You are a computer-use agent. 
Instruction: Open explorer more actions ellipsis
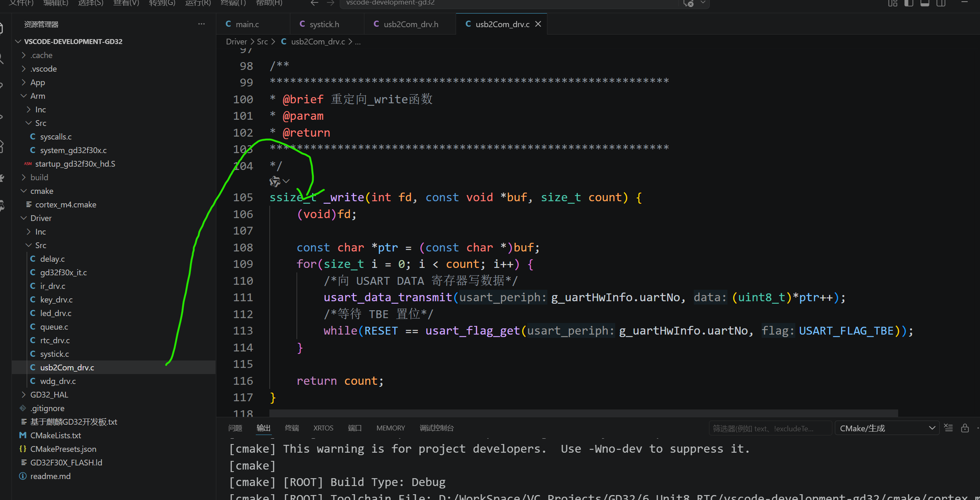coord(201,24)
